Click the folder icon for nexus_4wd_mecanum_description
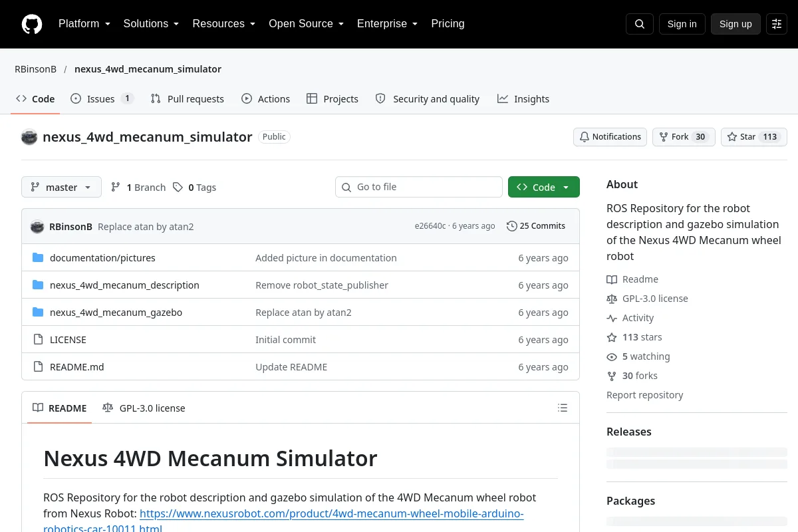Image resolution: width=798 pixels, height=532 pixels. click(x=38, y=285)
